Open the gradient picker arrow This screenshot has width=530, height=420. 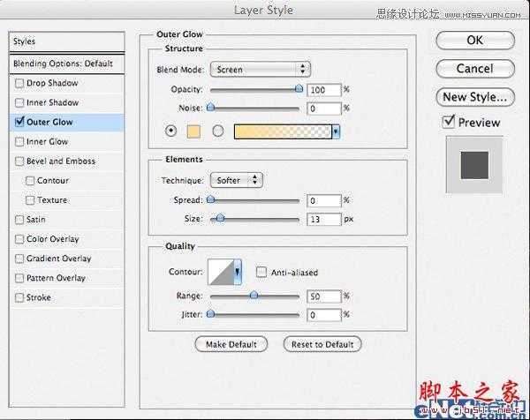click(x=336, y=131)
